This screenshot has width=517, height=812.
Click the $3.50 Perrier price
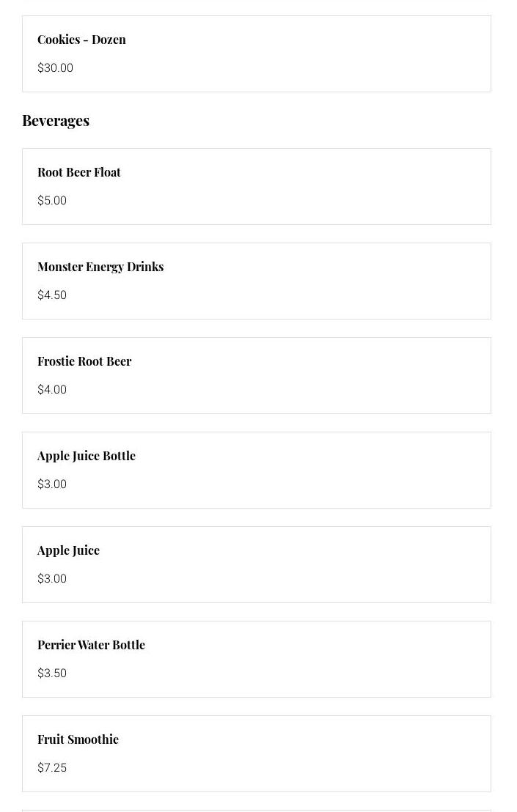52,673
